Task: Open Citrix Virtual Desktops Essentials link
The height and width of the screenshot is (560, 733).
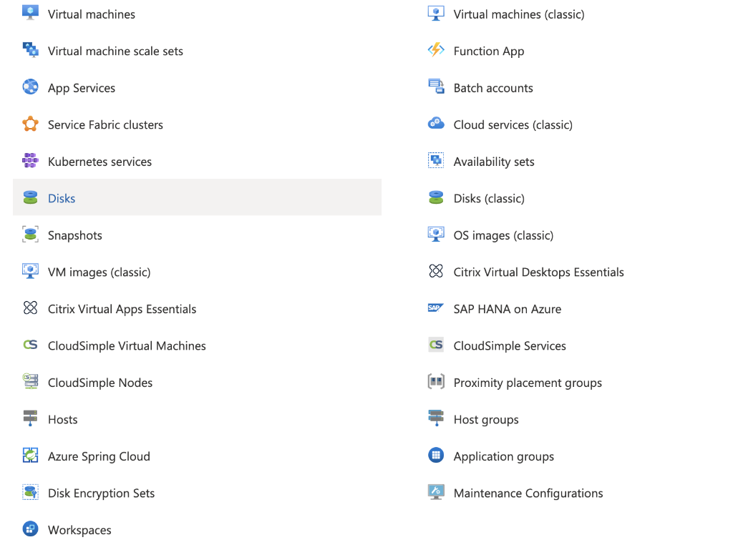Action: tap(539, 272)
